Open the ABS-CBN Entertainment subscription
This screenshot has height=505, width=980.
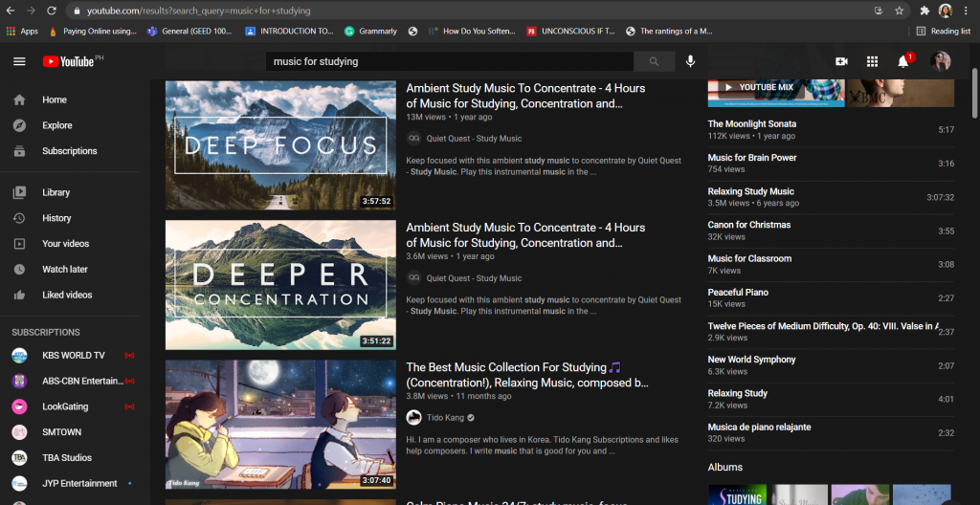[x=75, y=382]
